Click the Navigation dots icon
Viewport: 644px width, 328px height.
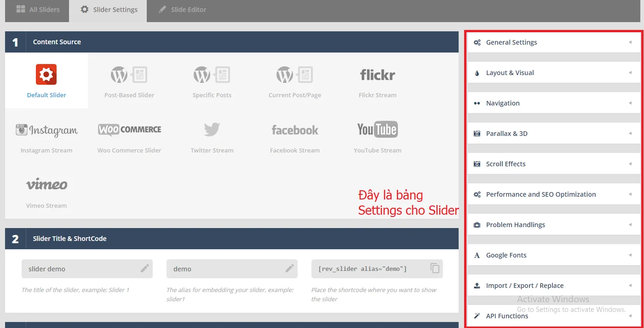pyautogui.click(x=477, y=103)
